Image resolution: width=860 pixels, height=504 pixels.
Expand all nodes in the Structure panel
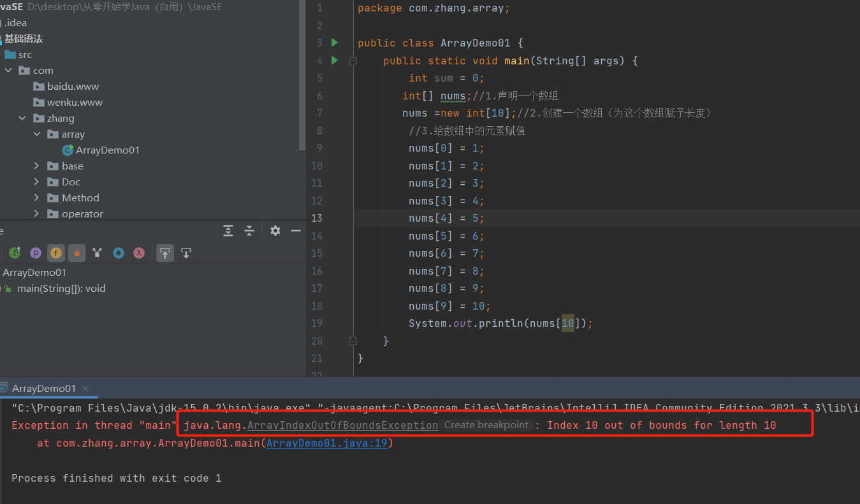[x=228, y=231]
